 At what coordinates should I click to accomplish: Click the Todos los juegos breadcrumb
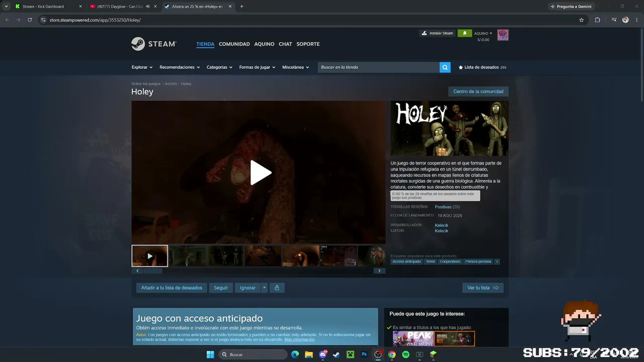tap(146, 83)
